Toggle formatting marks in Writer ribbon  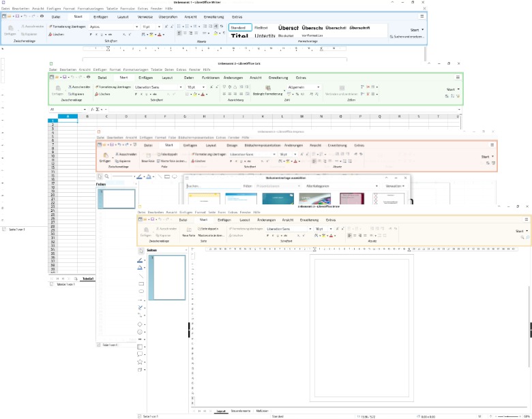224,33
